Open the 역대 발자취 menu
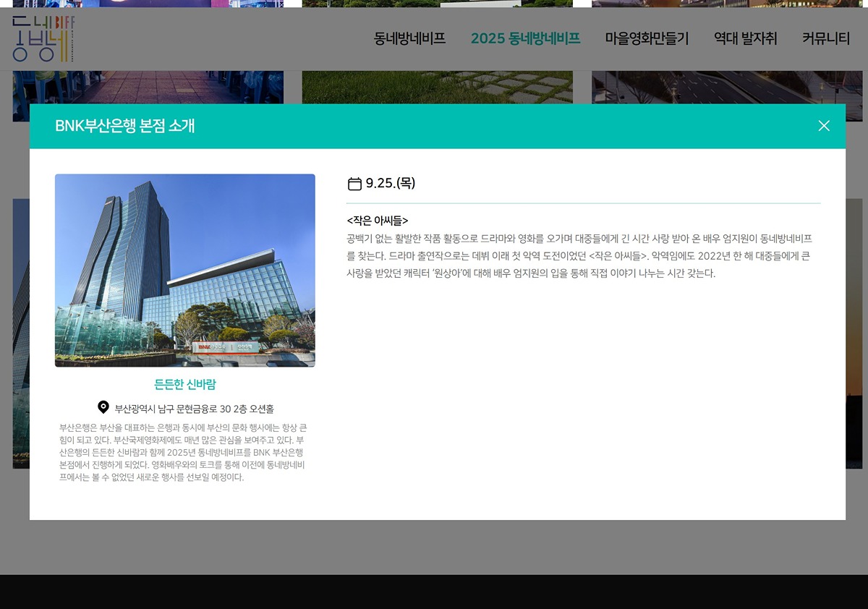868x609 pixels. point(745,39)
